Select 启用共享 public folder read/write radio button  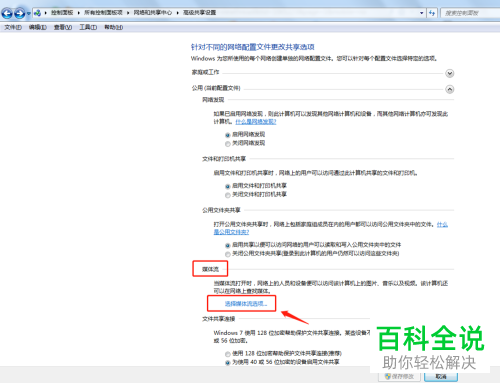pyautogui.click(x=228, y=245)
